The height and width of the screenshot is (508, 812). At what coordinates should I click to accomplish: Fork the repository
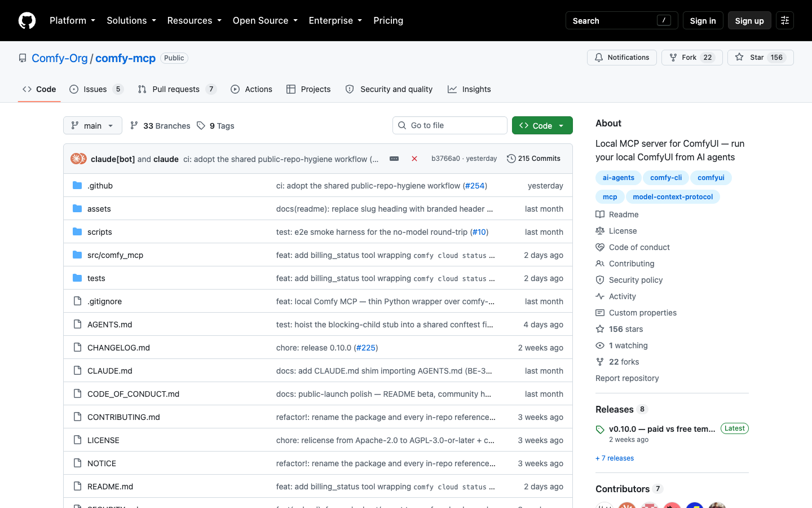pyautogui.click(x=692, y=58)
